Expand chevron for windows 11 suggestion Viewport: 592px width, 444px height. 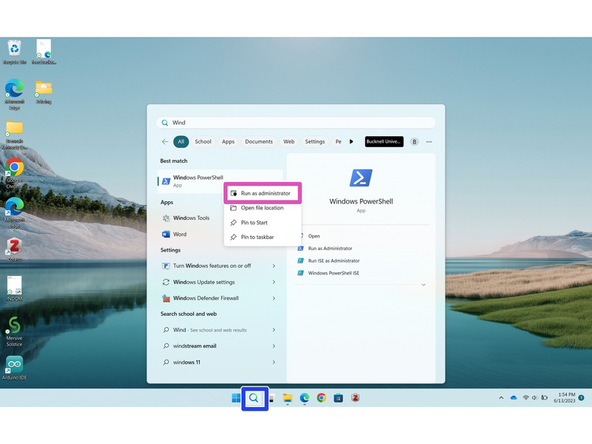click(274, 362)
